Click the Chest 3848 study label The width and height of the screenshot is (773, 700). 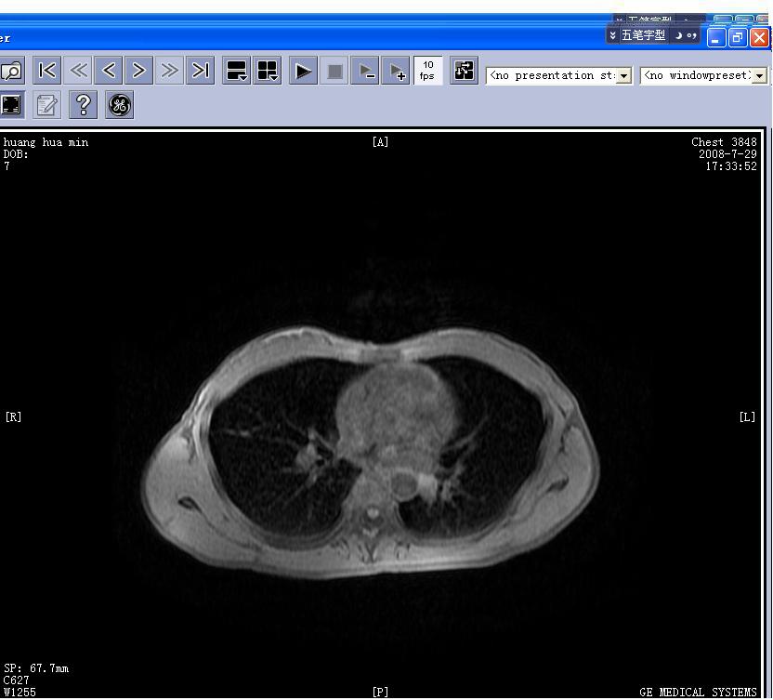724,142
